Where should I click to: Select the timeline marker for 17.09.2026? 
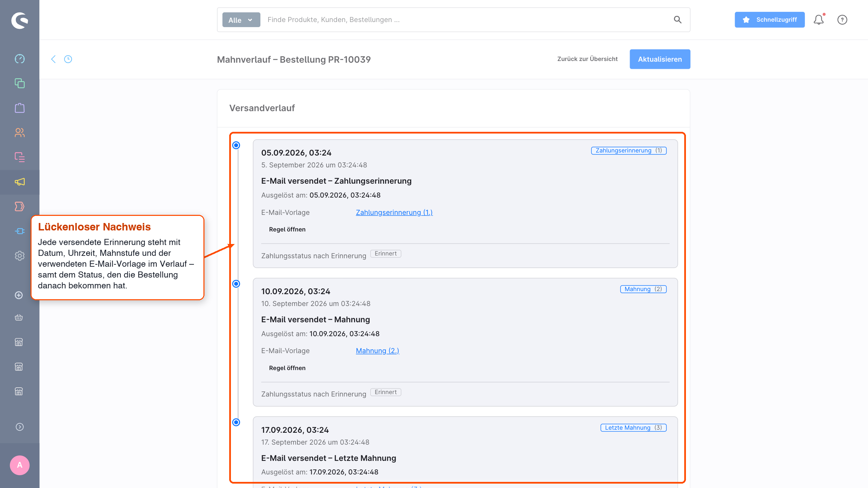pyautogui.click(x=236, y=422)
